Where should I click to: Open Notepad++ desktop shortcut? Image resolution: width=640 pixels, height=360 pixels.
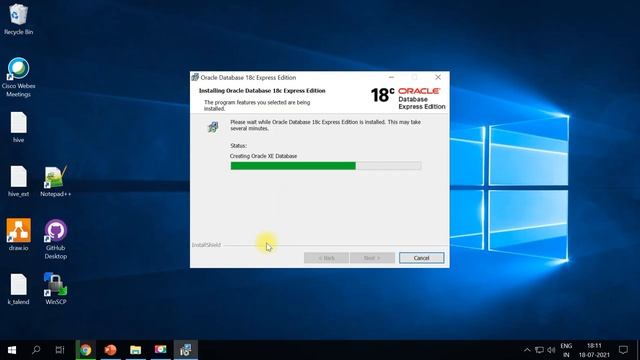click(56, 181)
